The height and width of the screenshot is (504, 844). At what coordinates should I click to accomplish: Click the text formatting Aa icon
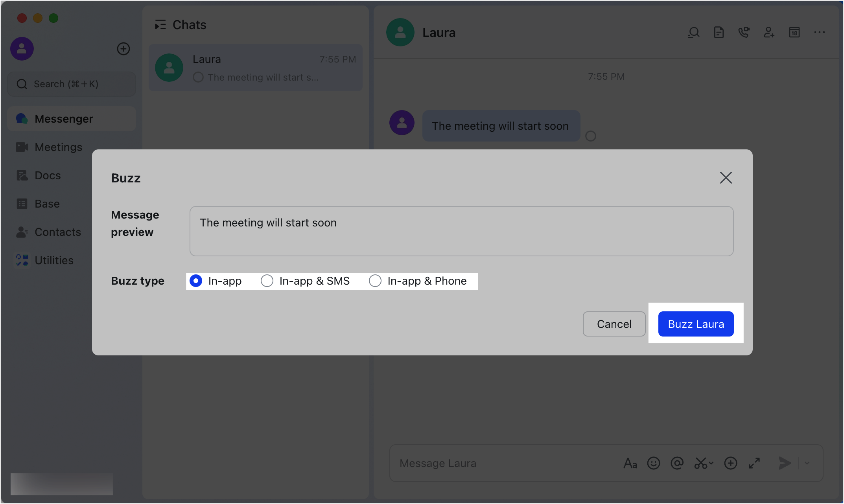[x=630, y=463]
